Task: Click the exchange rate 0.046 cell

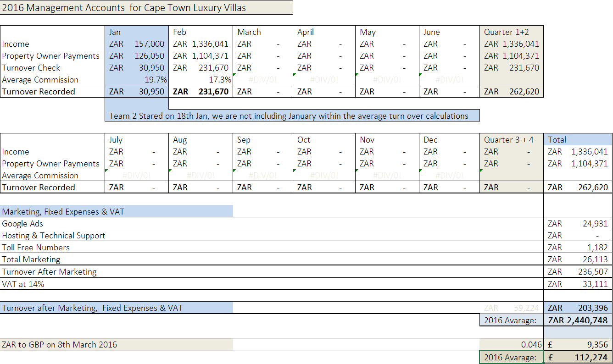Action: [512, 344]
